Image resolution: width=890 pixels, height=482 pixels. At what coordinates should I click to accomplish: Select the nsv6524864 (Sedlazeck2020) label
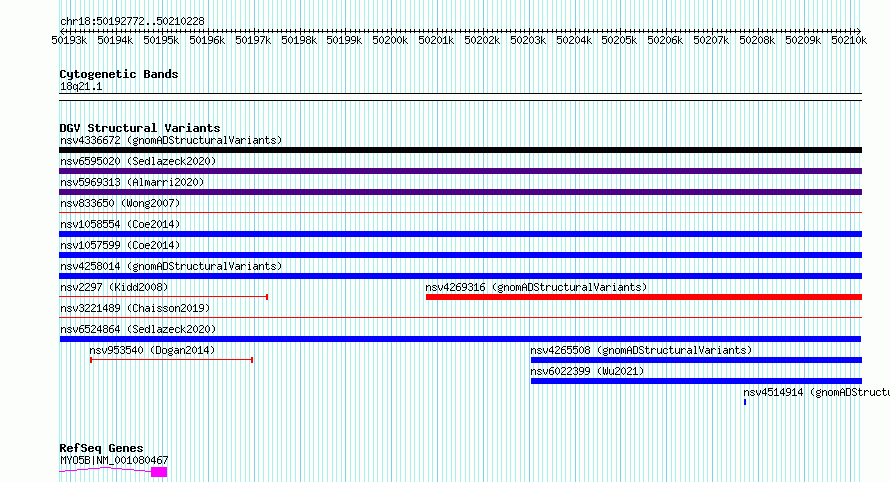click(x=138, y=329)
